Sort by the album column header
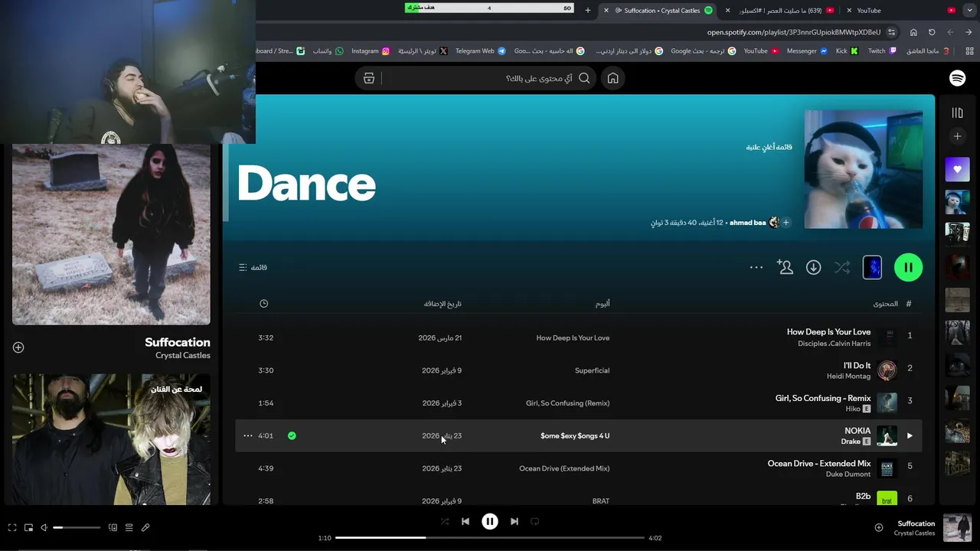The height and width of the screenshot is (551, 980). (603, 304)
